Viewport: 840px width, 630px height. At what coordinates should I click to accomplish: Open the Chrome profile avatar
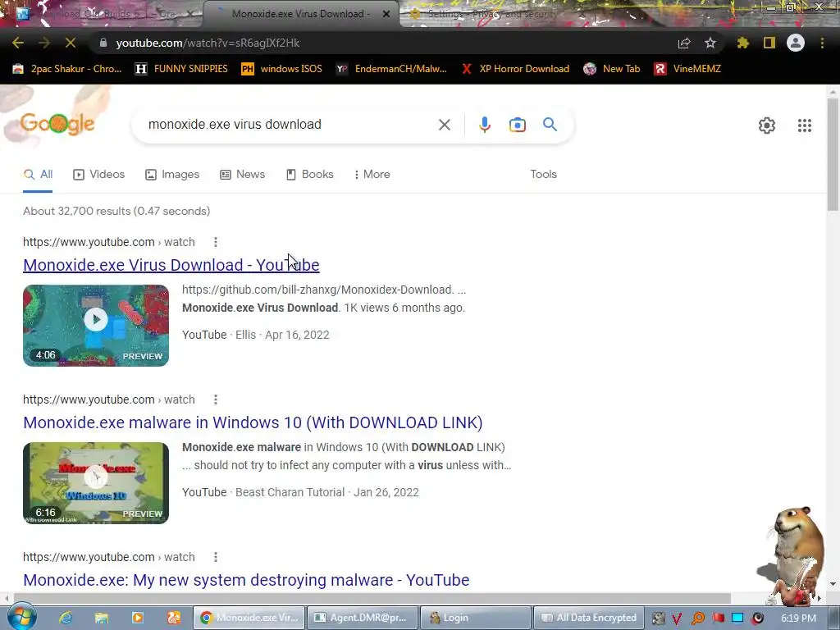tap(796, 43)
